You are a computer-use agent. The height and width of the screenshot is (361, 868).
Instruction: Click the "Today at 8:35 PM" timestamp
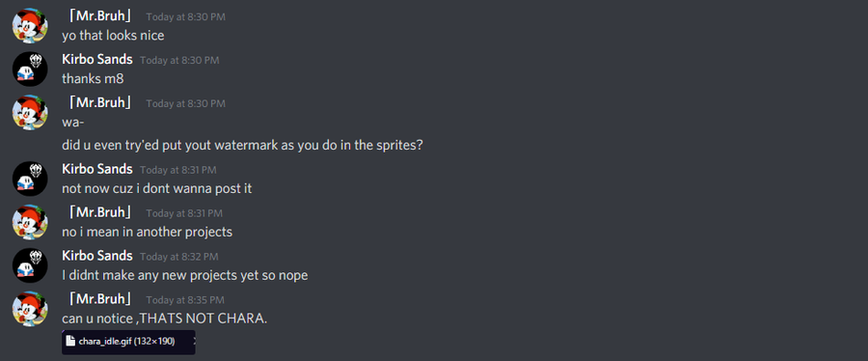pyautogui.click(x=185, y=300)
